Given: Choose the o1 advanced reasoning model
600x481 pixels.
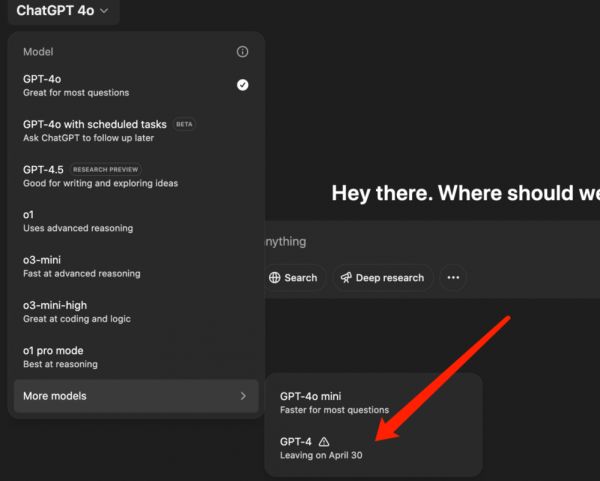Looking at the screenshot, I should pos(77,221).
